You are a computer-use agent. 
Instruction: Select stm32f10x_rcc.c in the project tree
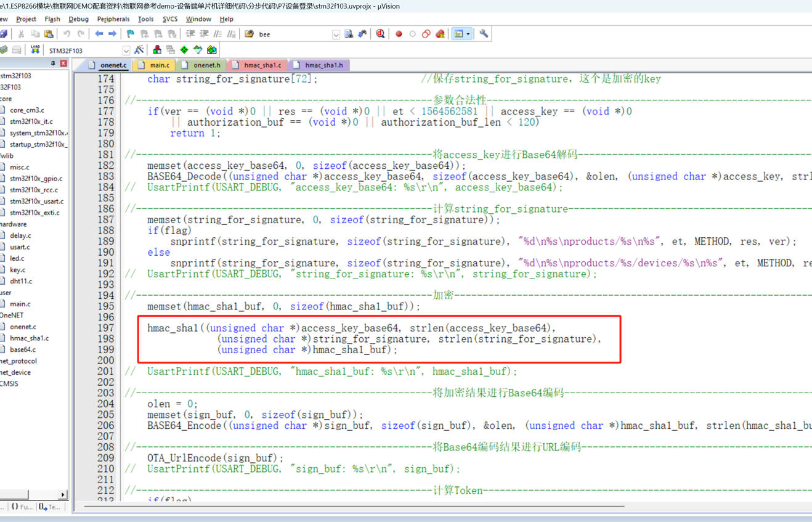point(33,190)
